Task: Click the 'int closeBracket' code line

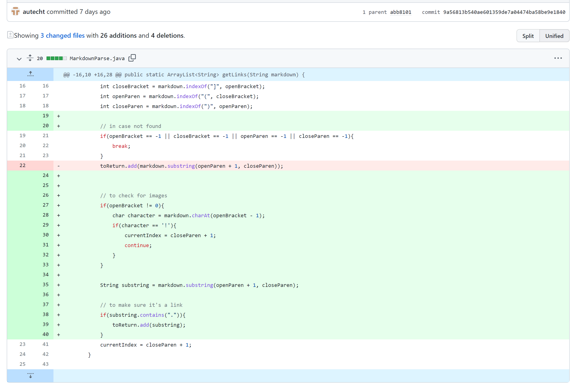Action: pos(182,86)
